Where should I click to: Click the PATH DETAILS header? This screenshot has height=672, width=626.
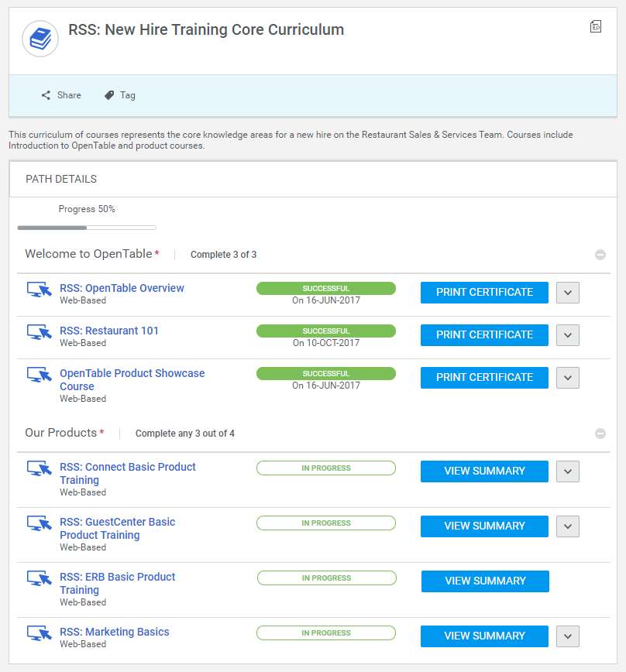(61, 179)
